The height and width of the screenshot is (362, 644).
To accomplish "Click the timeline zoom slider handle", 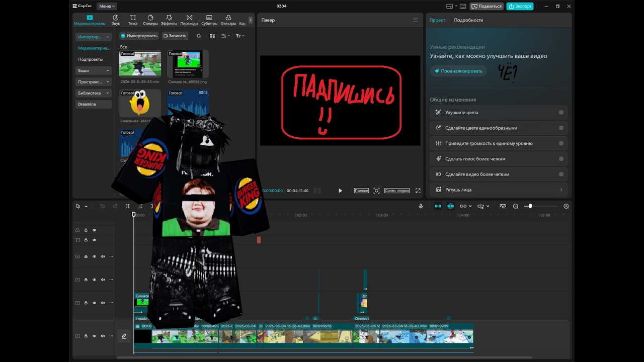I will click(529, 206).
